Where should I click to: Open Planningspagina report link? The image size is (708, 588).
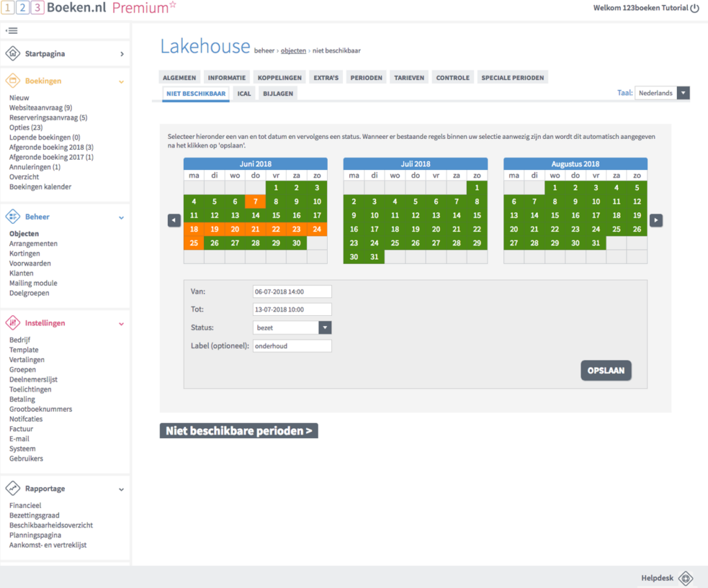click(x=35, y=535)
